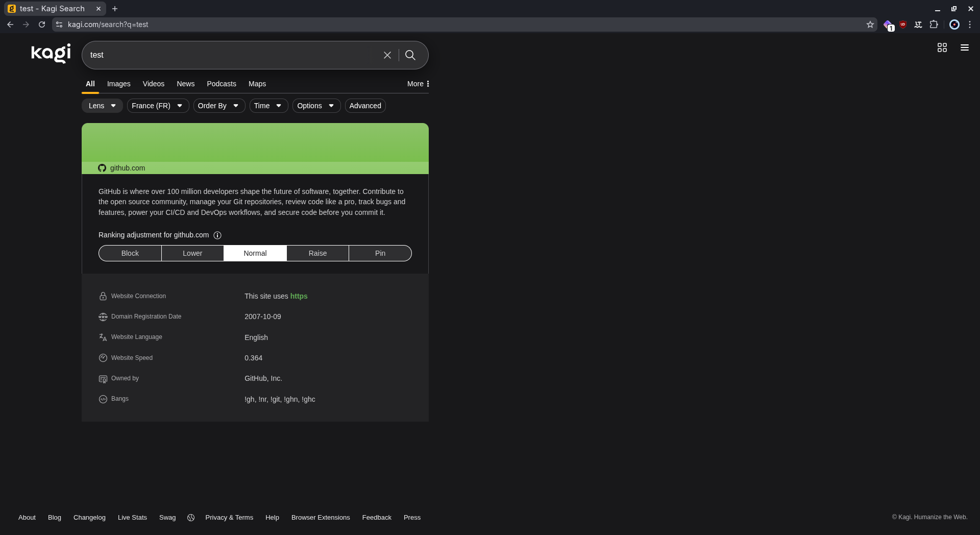Switch to the Podcasts tab
980x535 pixels.
click(x=222, y=84)
